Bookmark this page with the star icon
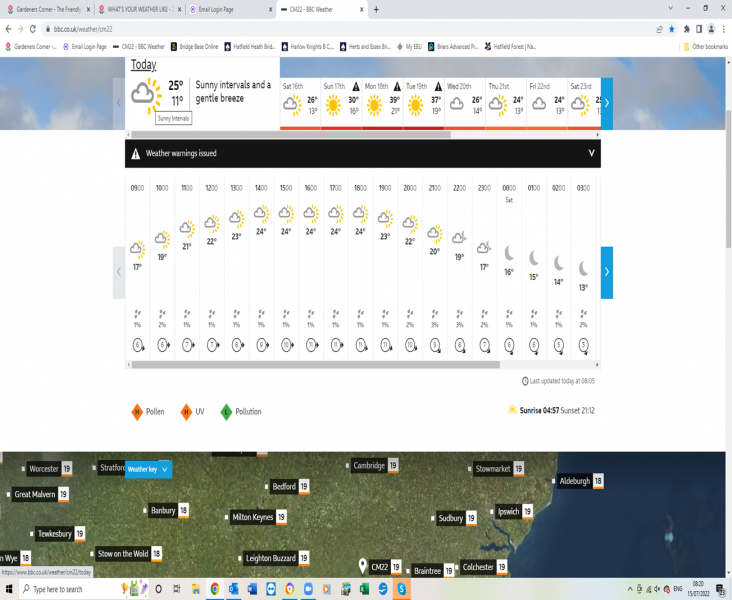The image size is (732, 600). 672,29
